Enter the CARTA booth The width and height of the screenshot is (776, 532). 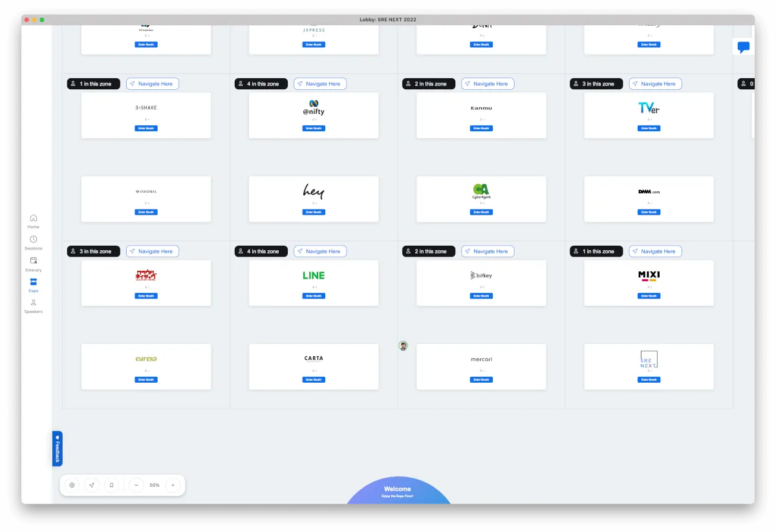coord(314,379)
